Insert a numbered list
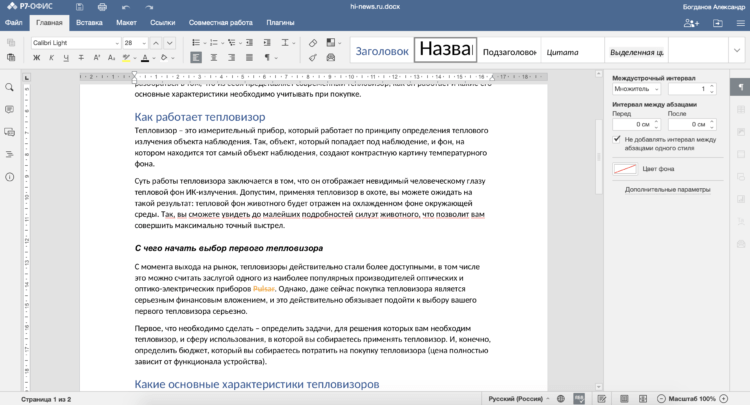 point(214,43)
